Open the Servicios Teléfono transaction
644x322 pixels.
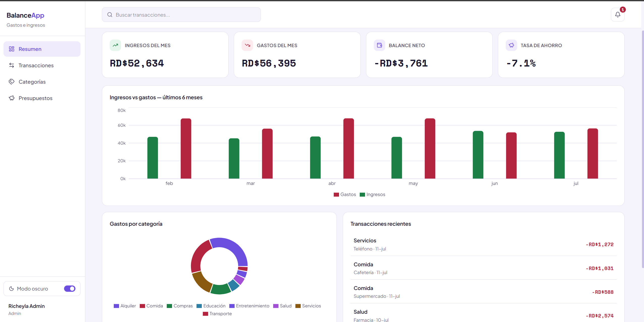coord(484,244)
